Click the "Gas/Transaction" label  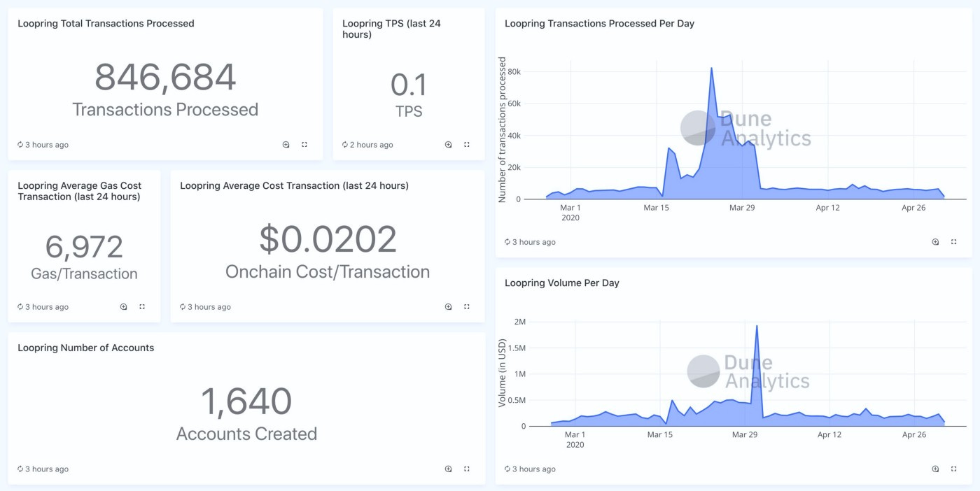(x=84, y=274)
